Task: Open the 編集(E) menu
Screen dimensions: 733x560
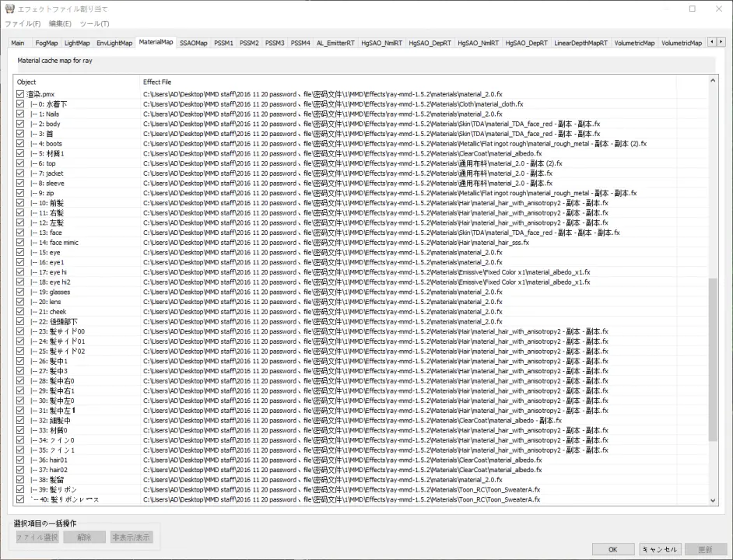Action: pyautogui.click(x=60, y=24)
